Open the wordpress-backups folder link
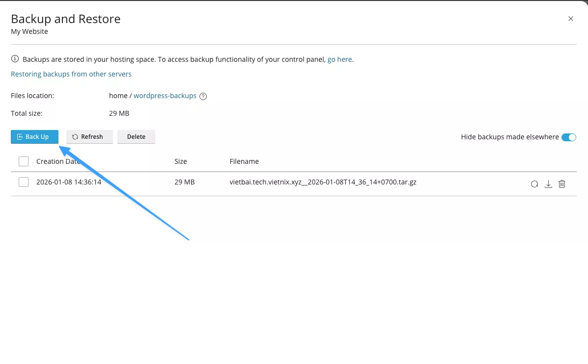 (x=165, y=96)
